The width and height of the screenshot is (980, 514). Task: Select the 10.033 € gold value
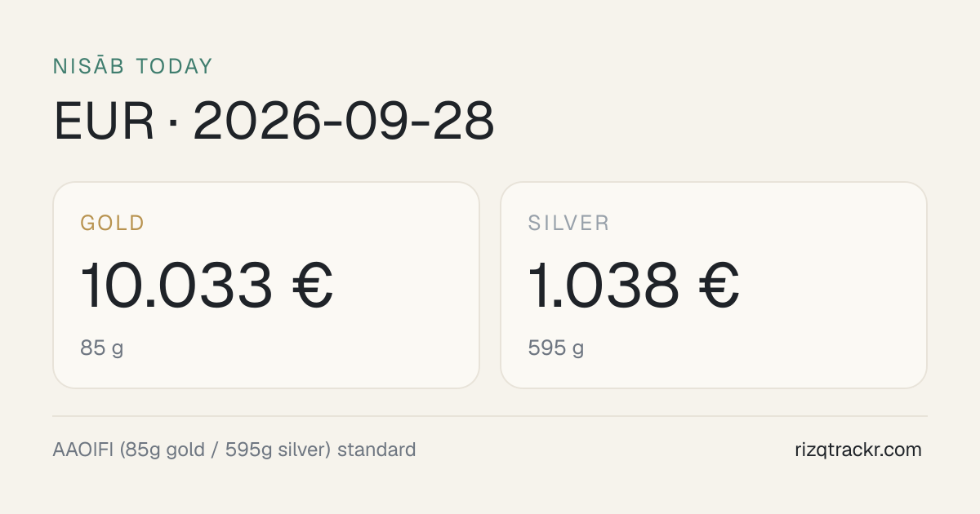207,286
